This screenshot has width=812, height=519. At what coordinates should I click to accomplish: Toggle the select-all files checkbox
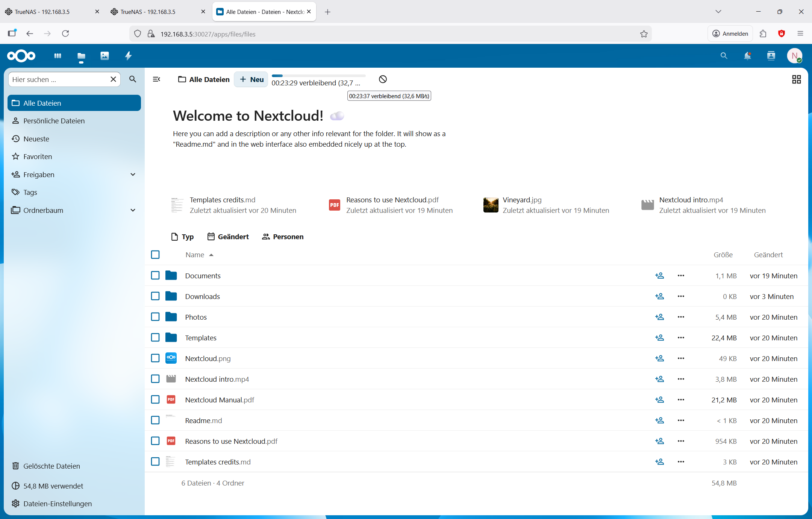(x=155, y=255)
